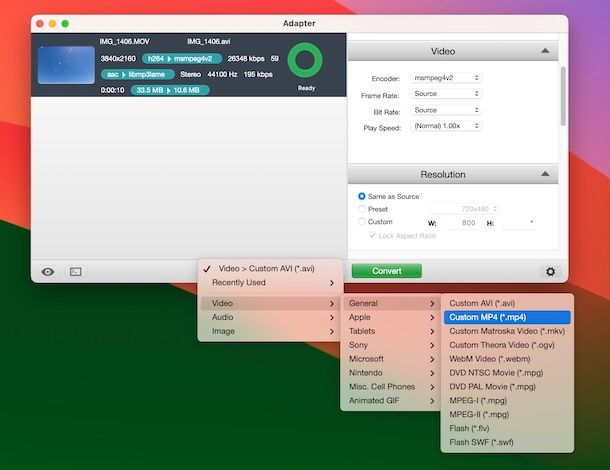The height and width of the screenshot is (470, 610).
Task: Click the Video section header
Action: 453,51
